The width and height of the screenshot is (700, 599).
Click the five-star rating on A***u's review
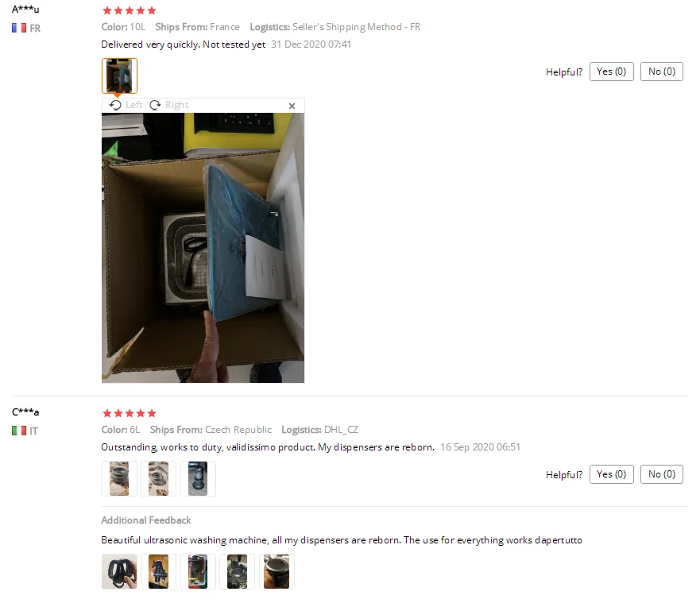point(130,10)
